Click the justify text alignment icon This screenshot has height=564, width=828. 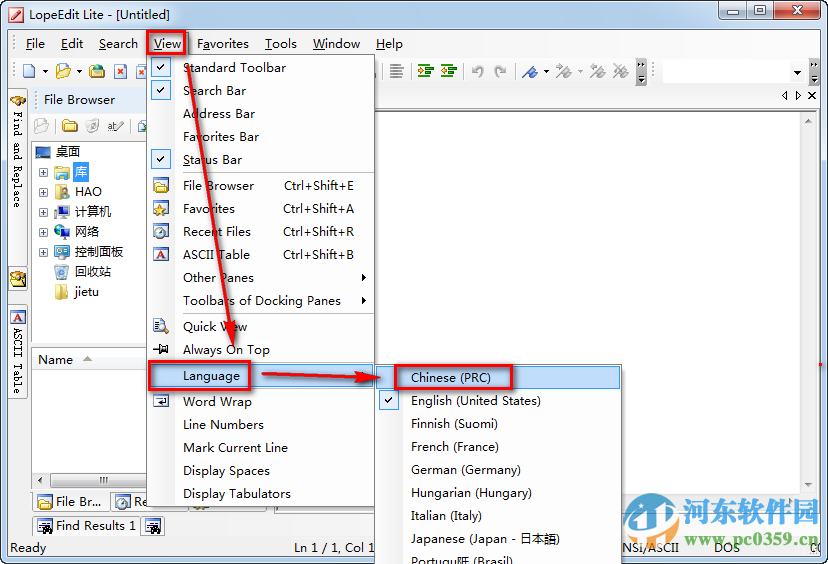click(397, 71)
